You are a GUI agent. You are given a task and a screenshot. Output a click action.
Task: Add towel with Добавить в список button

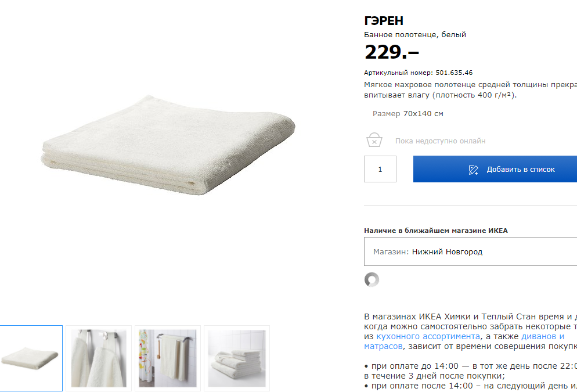[495, 169]
